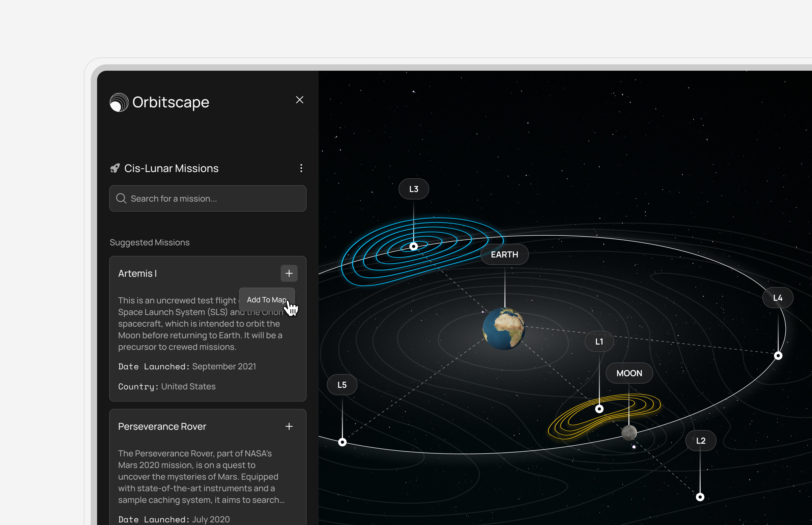Click the Artemis I description paragraph

[x=201, y=323]
